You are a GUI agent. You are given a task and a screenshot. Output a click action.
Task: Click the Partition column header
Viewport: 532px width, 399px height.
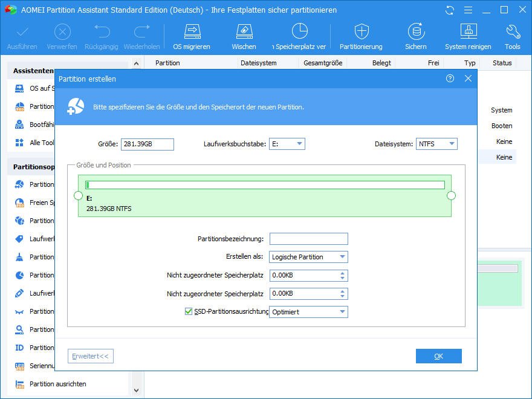(x=167, y=63)
